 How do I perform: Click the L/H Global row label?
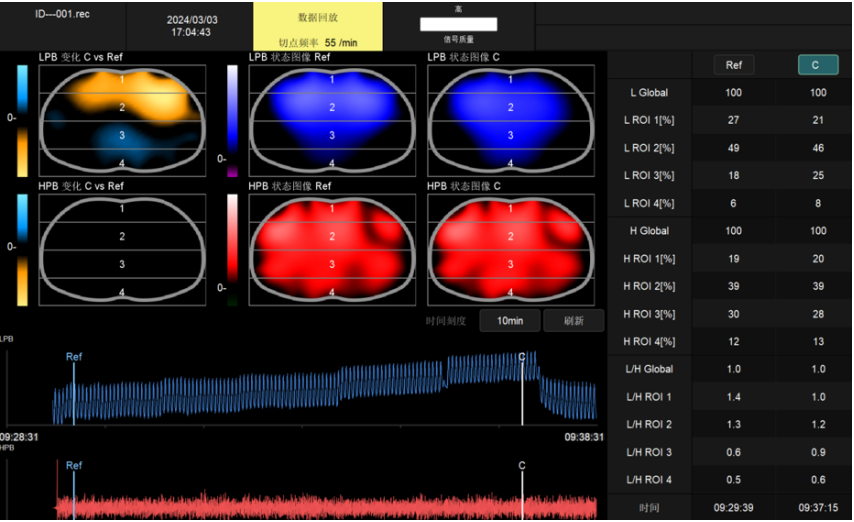click(649, 369)
